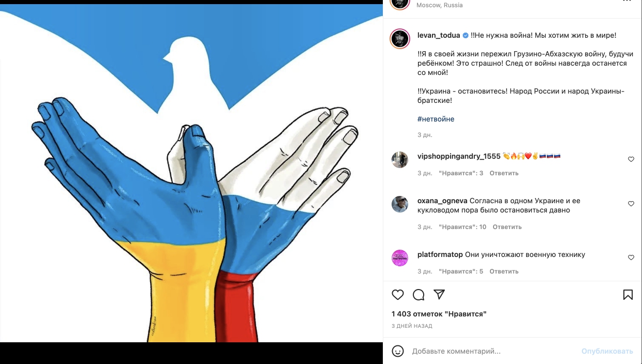Click the #нетвойне hashtag
The height and width of the screenshot is (364, 642).
(436, 119)
